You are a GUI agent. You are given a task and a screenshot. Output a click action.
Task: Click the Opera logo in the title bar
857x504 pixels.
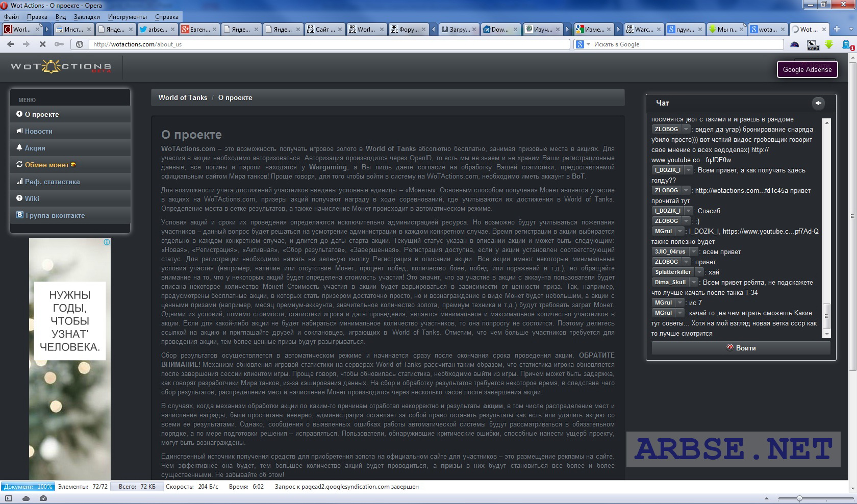click(x=5, y=6)
